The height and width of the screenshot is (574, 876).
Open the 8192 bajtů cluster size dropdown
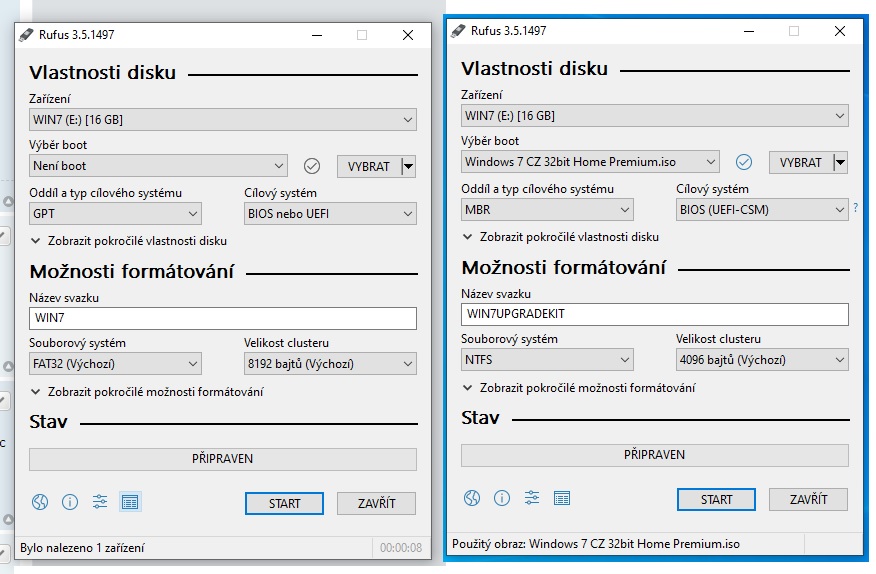point(330,364)
